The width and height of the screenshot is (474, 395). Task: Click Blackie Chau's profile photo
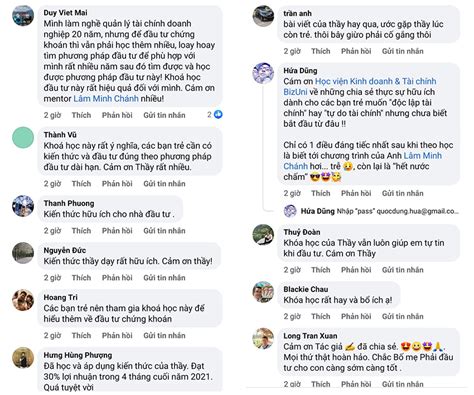(263, 292)
